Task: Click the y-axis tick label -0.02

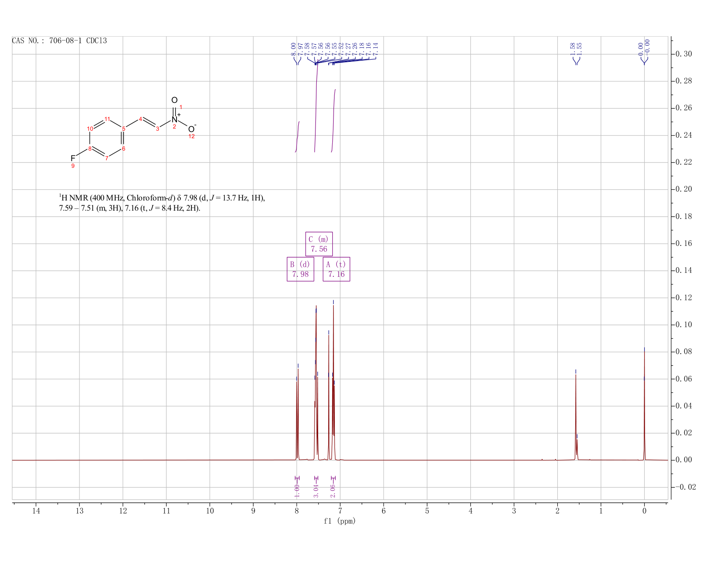Action: pyautogui.click(x=685, y=487)
